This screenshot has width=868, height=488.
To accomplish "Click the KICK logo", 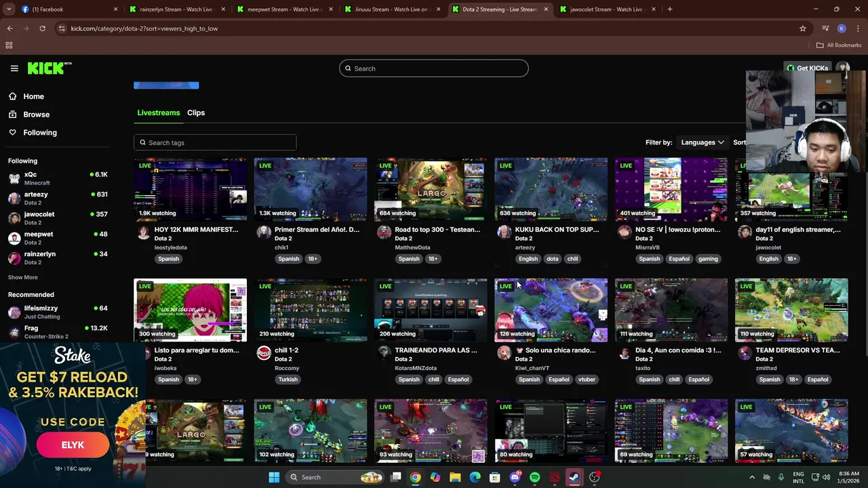I will point(50,68).
